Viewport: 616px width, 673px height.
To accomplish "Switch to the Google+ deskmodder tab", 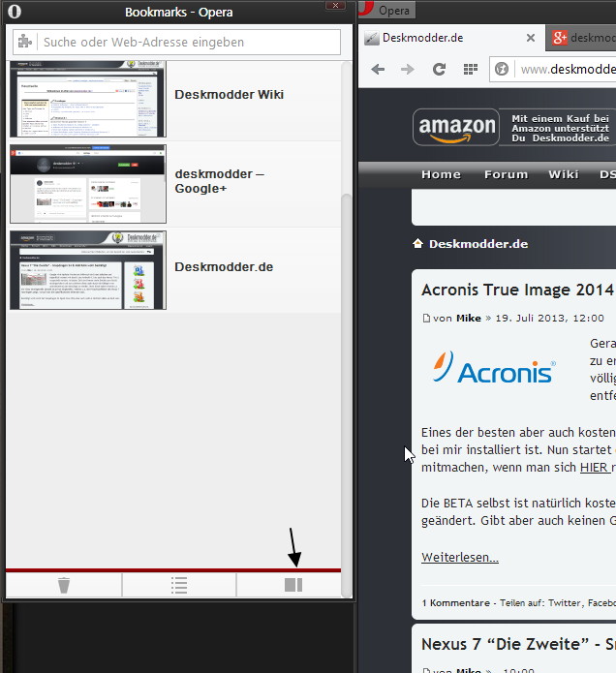I will click(582, 38).
